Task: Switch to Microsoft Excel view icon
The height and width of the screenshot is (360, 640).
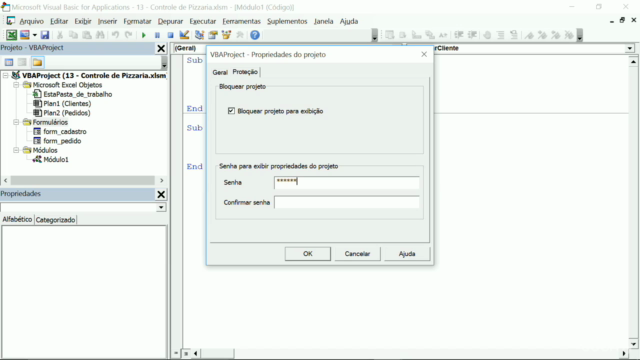Action: (x=11, y=35)
